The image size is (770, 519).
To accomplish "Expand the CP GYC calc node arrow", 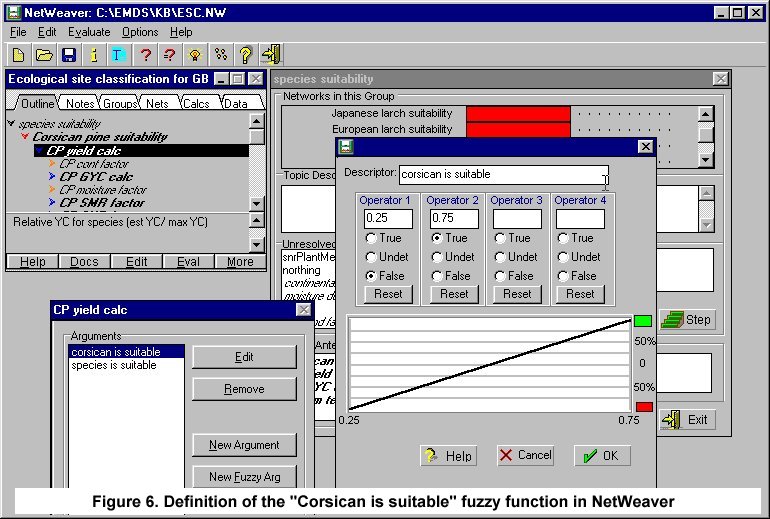I will (52, 176).
